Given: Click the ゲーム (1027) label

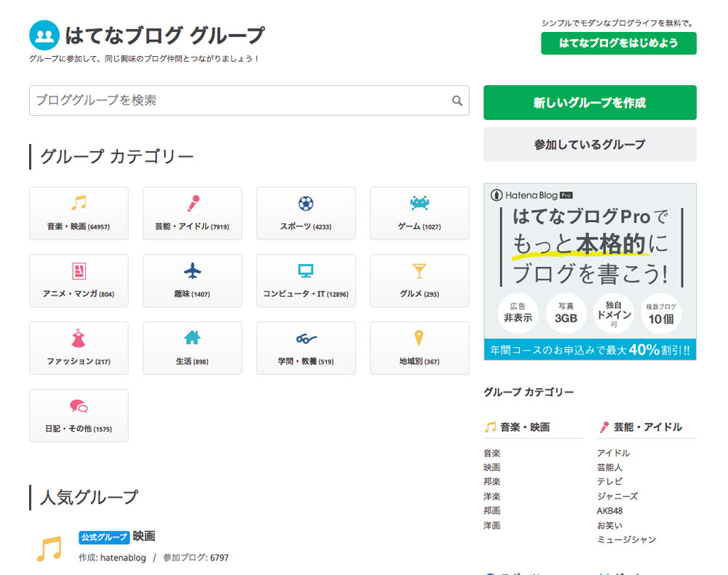Looking at the screenshot, I should [x=419, y=226].
